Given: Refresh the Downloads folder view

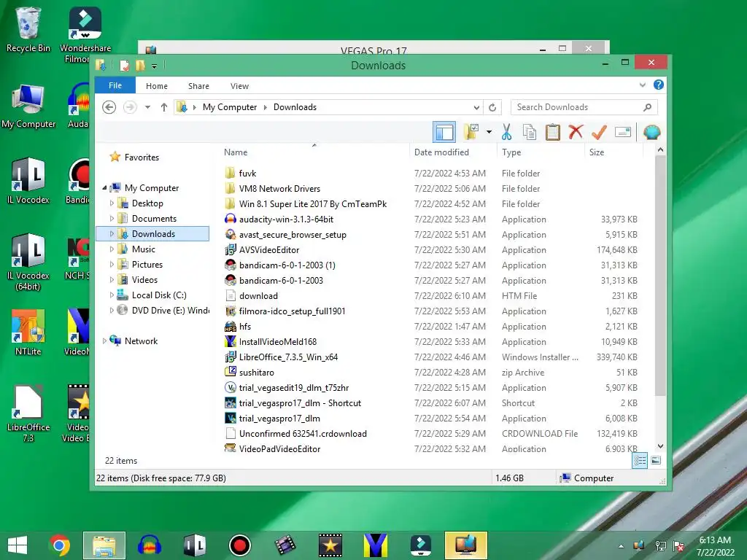Looking at the screenshot, I should click(x=492, y=107).
